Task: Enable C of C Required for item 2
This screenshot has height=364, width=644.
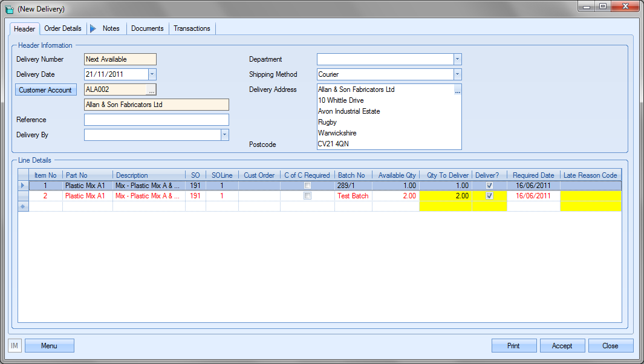Action: (x=307, y=196)
